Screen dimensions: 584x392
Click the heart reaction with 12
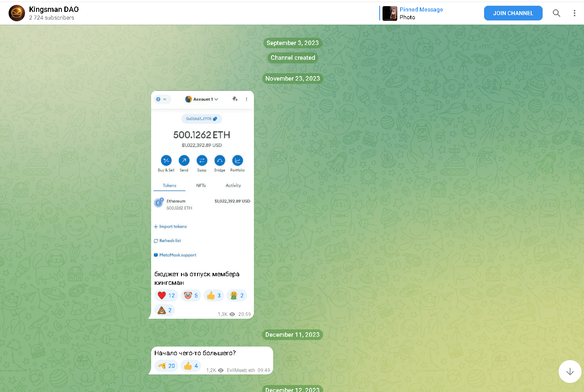click(166, 295)
